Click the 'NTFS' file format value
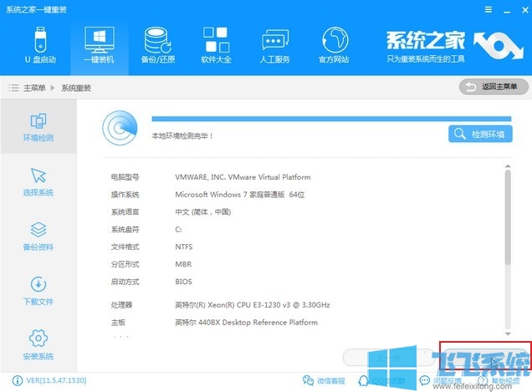The height and width of the screenshot is (392, 532). pos(184,247)
